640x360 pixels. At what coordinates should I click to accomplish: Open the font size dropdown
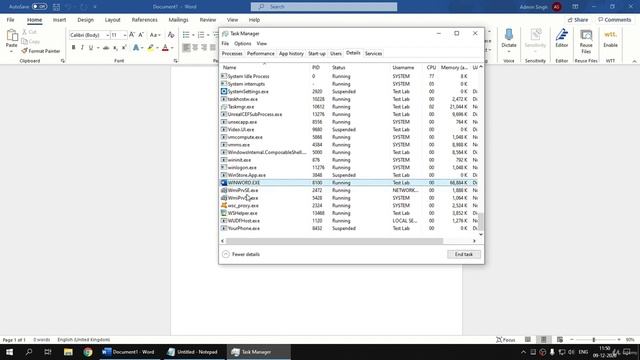pos(124,35)
